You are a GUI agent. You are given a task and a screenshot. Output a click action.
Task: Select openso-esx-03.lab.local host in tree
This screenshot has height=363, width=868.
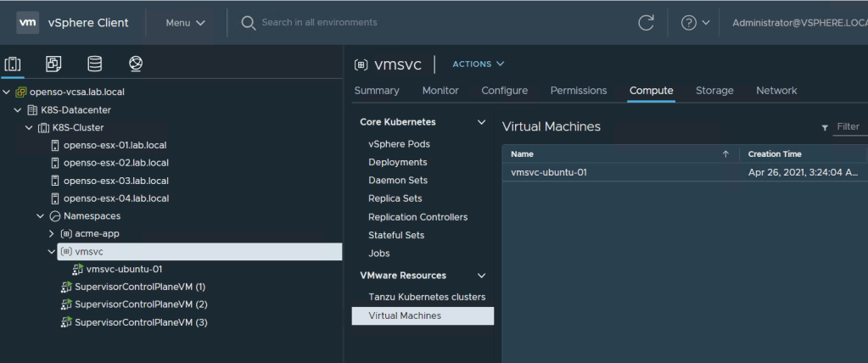click(115, 181)
